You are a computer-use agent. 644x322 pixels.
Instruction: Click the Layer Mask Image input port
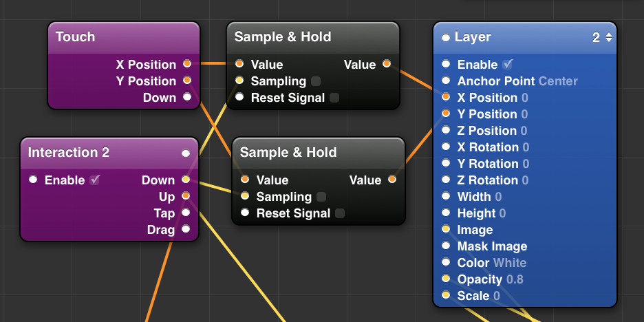(446, 246)
